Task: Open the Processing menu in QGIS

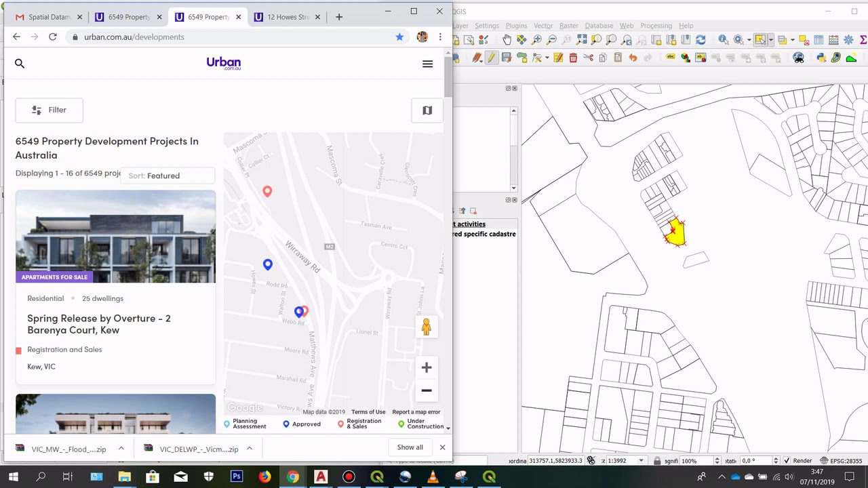Action: tap(656, 26)
